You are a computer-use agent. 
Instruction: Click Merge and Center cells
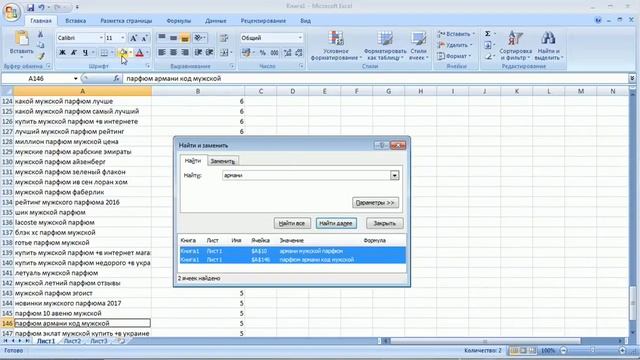point(224,52)
